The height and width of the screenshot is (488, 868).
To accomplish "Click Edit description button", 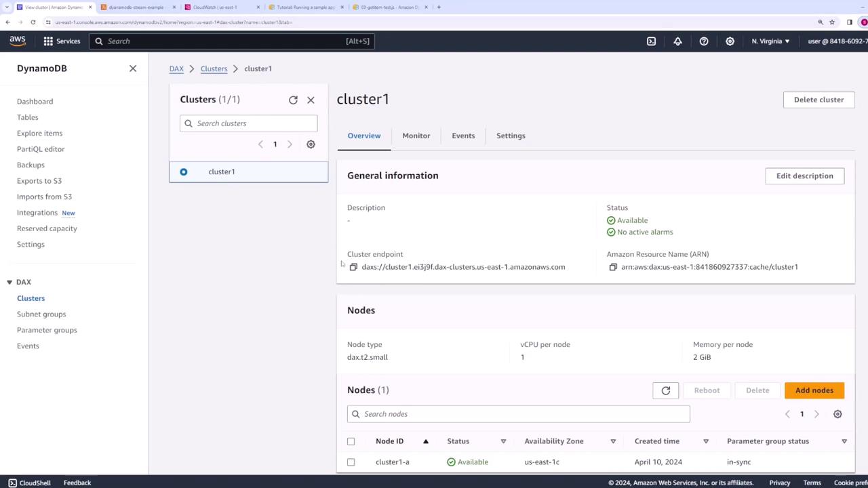I will (804, 176).
